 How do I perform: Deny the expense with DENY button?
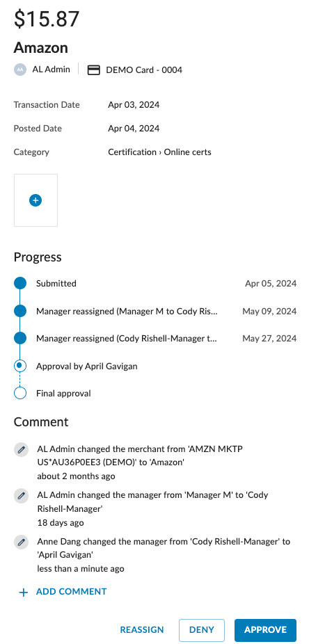click(202, 630)
